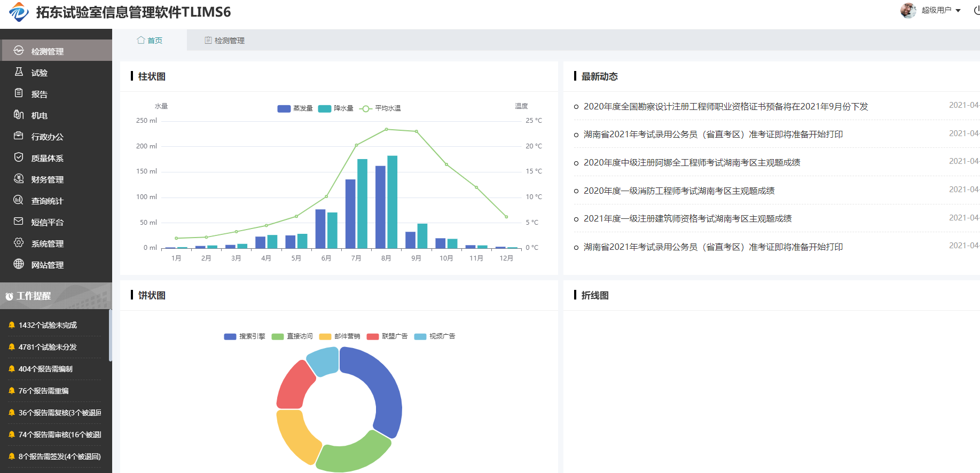Open 行政办公 menu in sidebar
The height and width of the screenshot is (473, 980).
pyautogui.click(x=56, y=136)
